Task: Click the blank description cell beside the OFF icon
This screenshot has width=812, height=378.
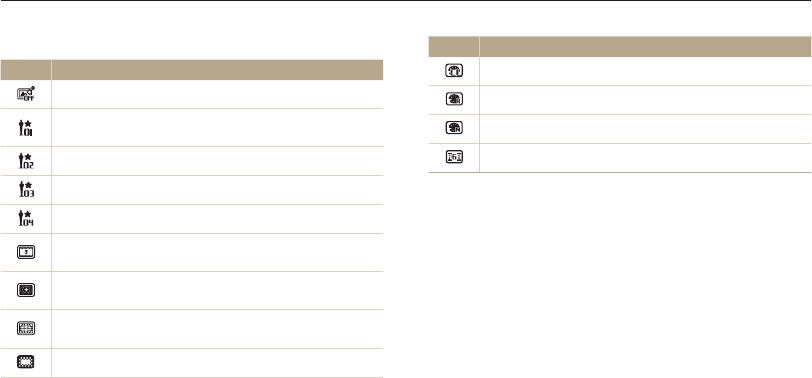Action: 218,94
